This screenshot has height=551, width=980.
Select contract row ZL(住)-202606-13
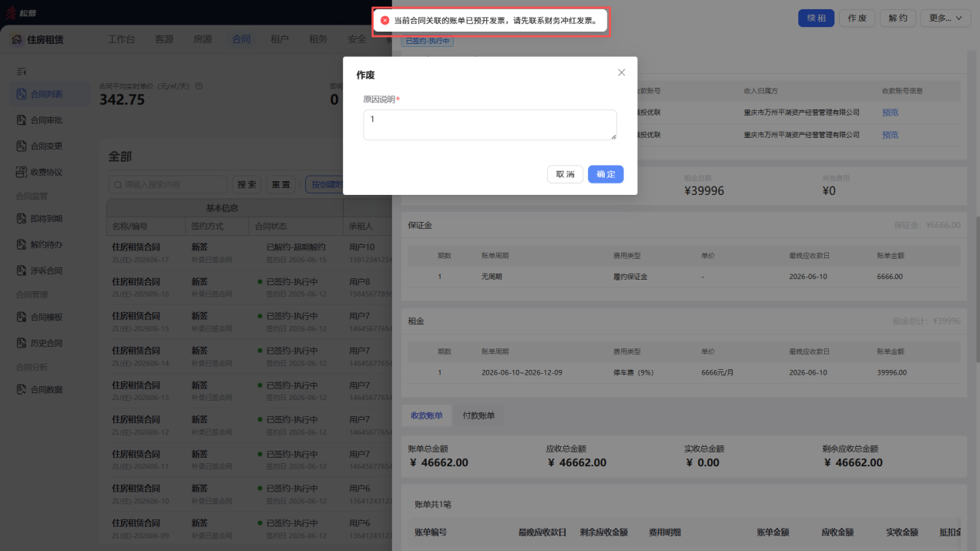tap(249, 391)
